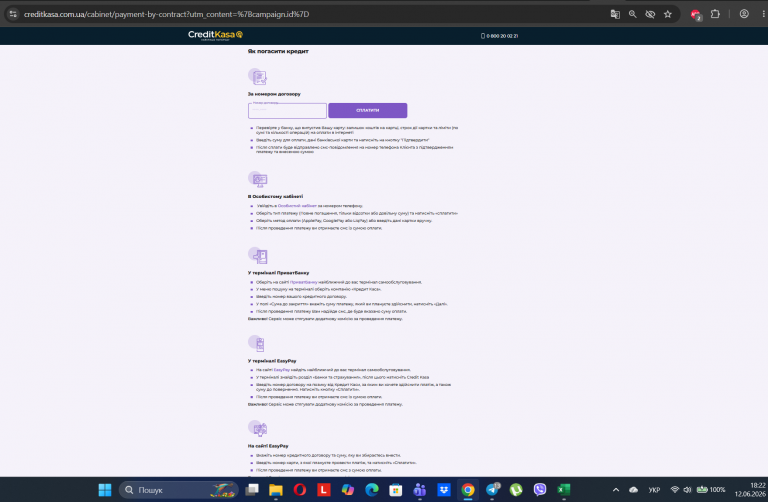The height and width of the screenshot is (502, 768).
Task: Click the kiosk icon above "У терміналі EasyPay"
Action: point(257,343)
